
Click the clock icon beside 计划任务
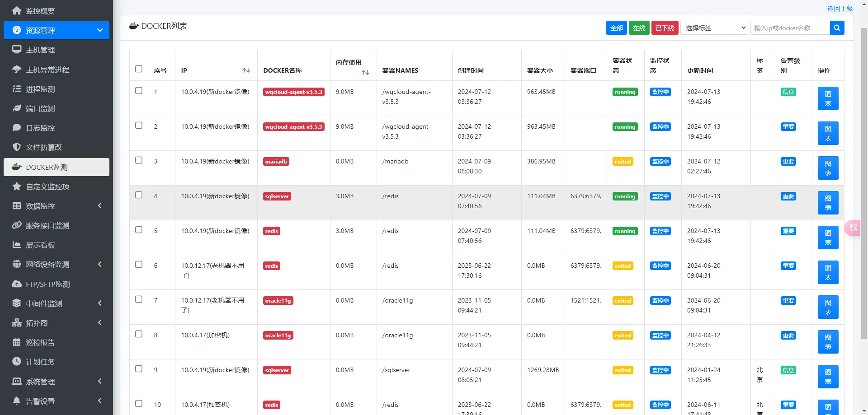click(17, 361)
